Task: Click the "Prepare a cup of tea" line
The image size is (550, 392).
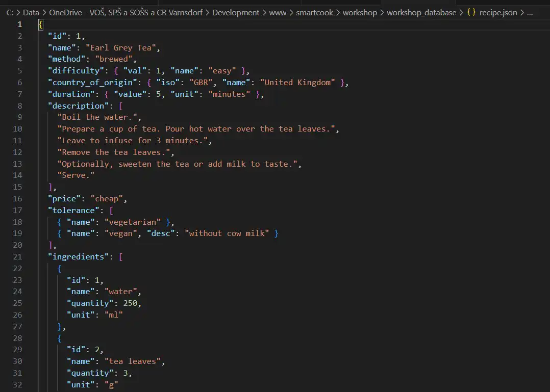Action: [x=196, y=129]
